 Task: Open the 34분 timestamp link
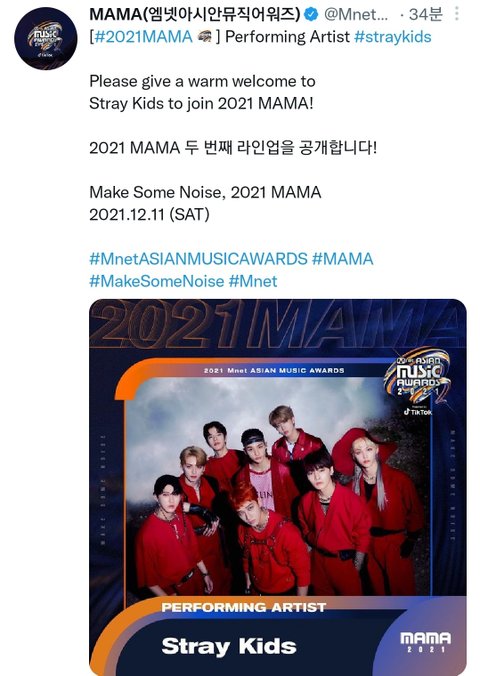pyautogui.click(x=425, y=14)
